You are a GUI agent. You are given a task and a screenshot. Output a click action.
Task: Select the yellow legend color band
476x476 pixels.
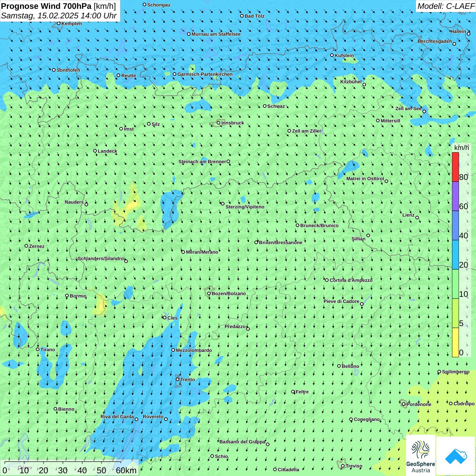coord(455,342)
